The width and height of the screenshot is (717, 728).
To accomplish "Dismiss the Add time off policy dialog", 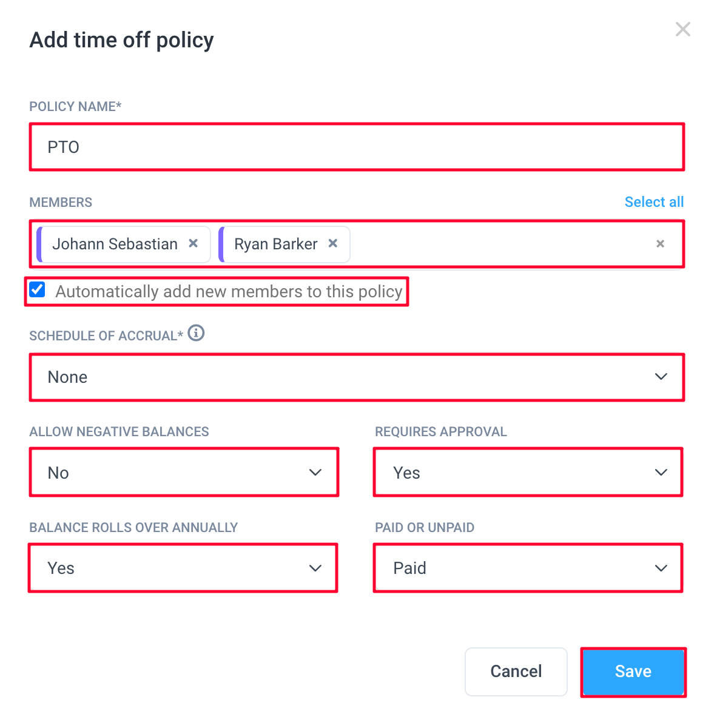I will click(x=682, y=29).
